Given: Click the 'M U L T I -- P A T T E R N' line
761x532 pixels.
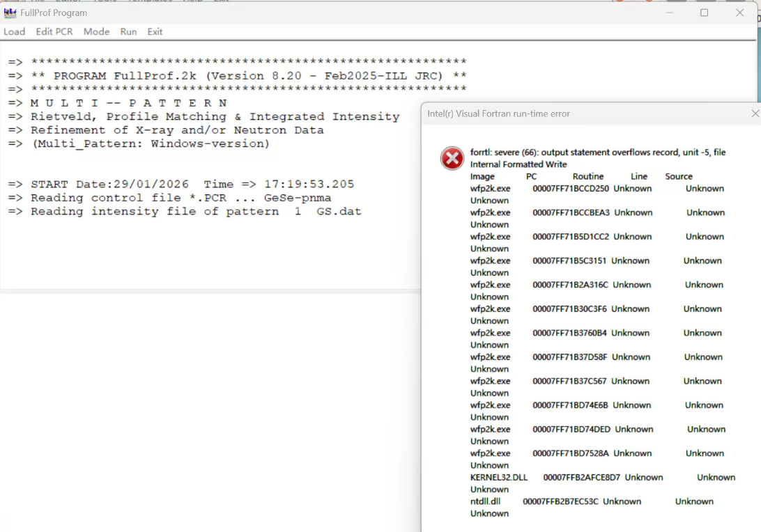Looking at the screenshot, I should 118,103.
